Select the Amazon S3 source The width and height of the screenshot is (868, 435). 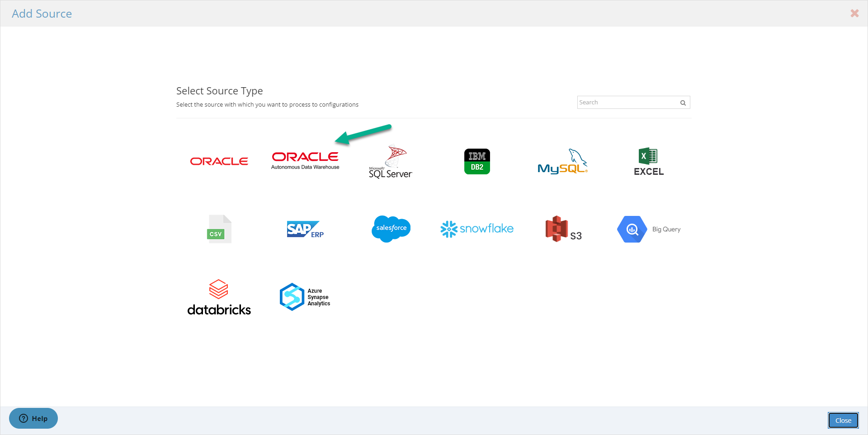click(x=563, y=229)
